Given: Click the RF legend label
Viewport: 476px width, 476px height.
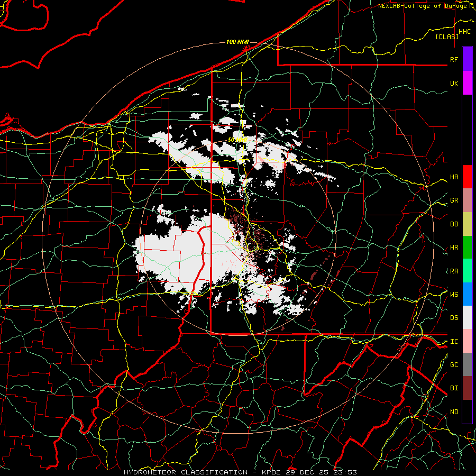Looking at the screenshot, I should click(x=454, y=59).
